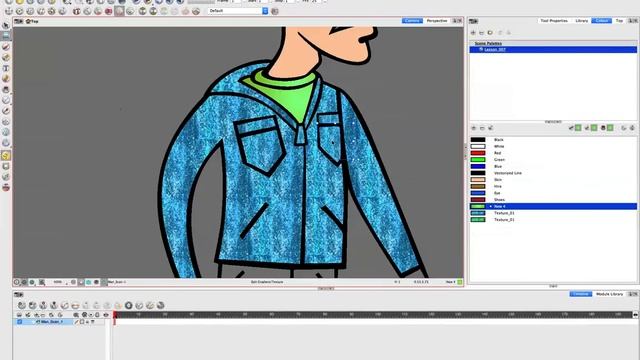Select the Vectorized Line colour swatch
Screen dimensions: 640x360
478,173
